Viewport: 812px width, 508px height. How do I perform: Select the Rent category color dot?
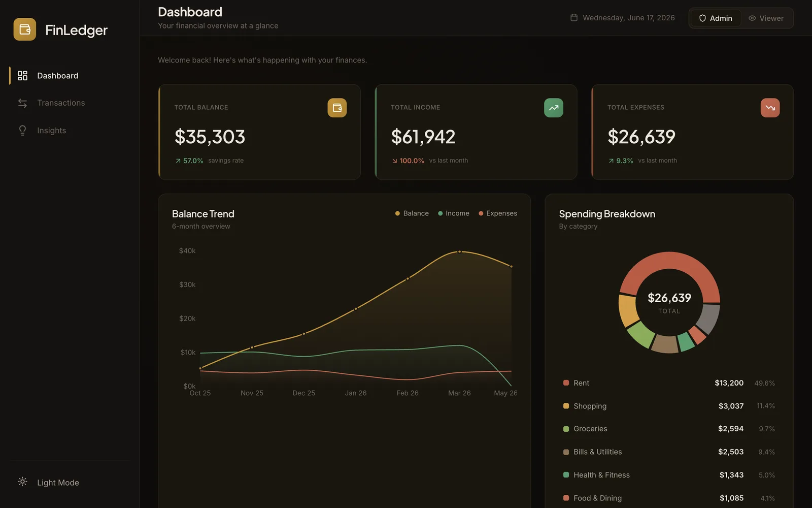click(566, 383)
